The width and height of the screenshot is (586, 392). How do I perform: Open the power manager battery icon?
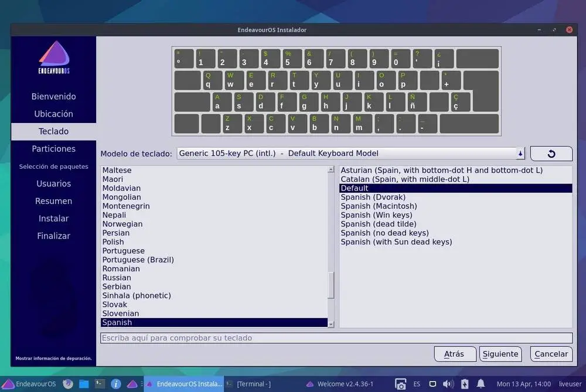[x=465, y=384]
